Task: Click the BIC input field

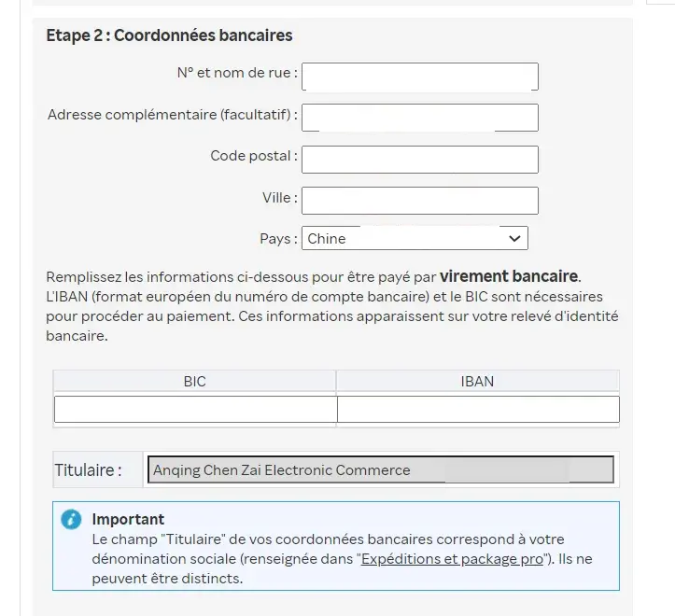Action: click(x=195, y=410)
